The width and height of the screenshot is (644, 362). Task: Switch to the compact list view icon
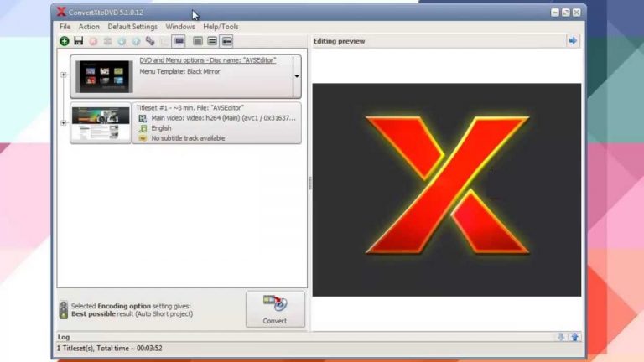pyautogui.click(x=198, y=41)
